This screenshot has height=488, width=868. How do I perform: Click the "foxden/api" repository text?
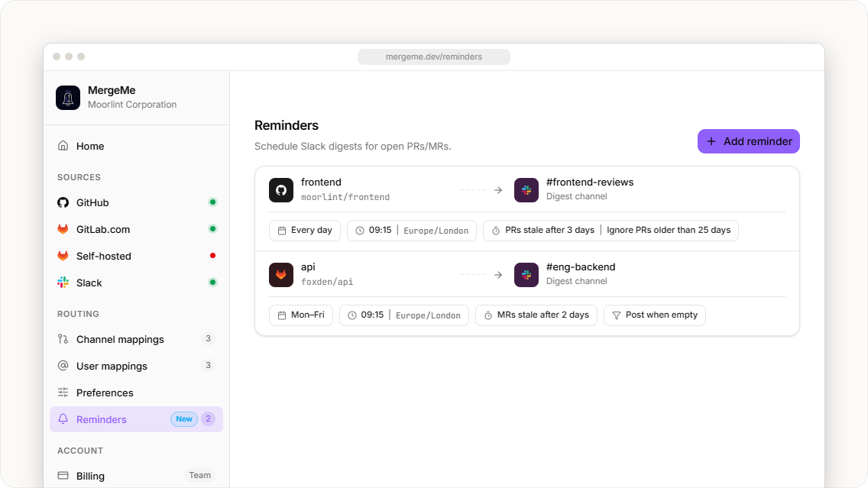coord(327,282)
